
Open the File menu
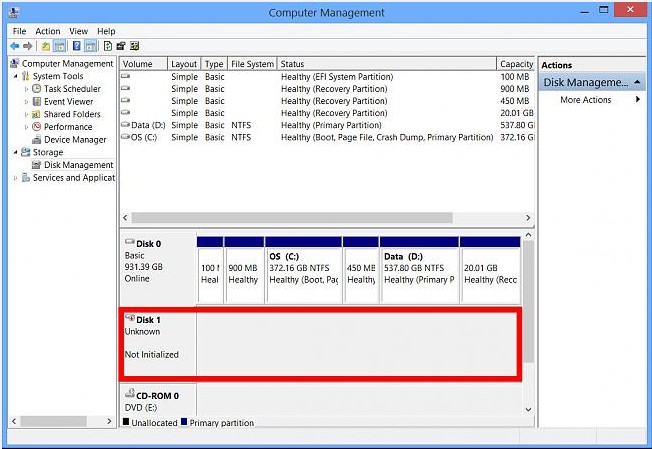19,31
